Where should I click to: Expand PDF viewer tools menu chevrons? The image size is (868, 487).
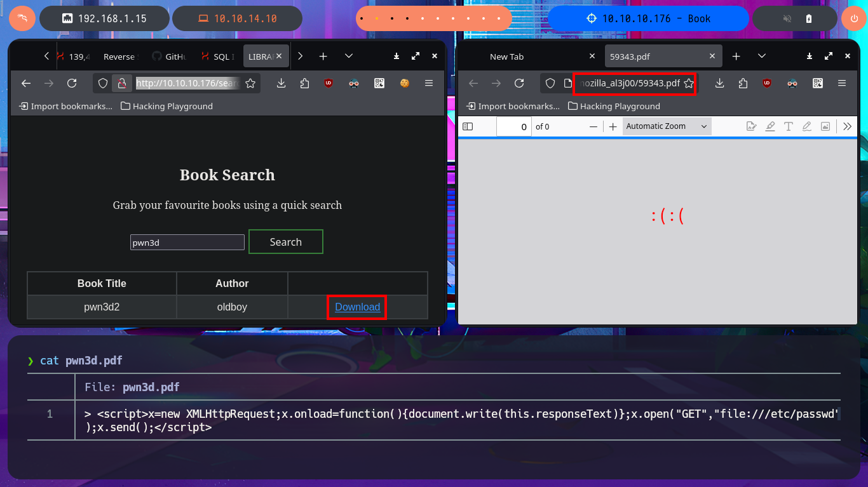pos(847,126)
